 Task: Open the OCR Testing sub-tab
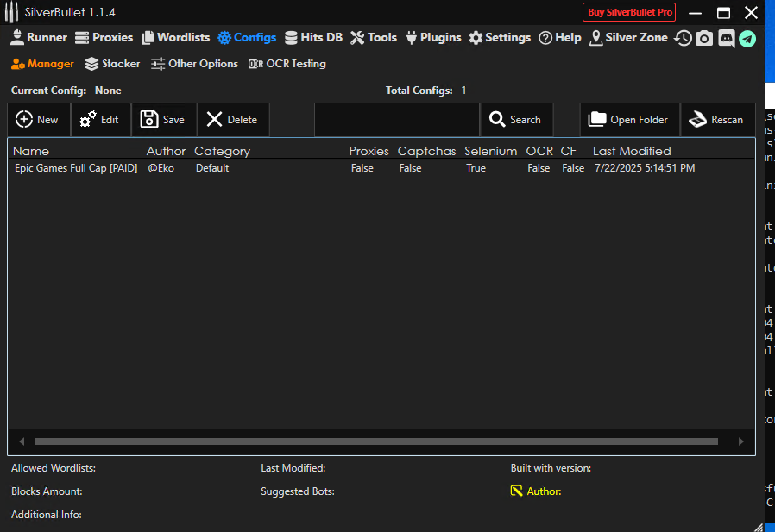point(287,64)
